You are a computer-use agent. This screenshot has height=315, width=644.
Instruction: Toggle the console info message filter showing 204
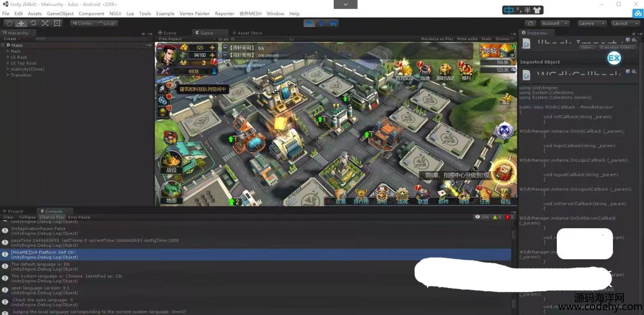tap(482, 217)
